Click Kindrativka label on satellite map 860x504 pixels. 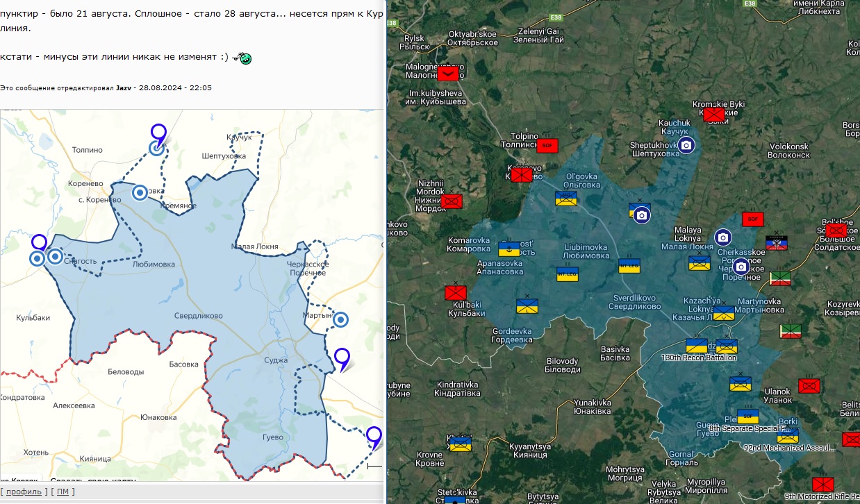coord(458,389)
